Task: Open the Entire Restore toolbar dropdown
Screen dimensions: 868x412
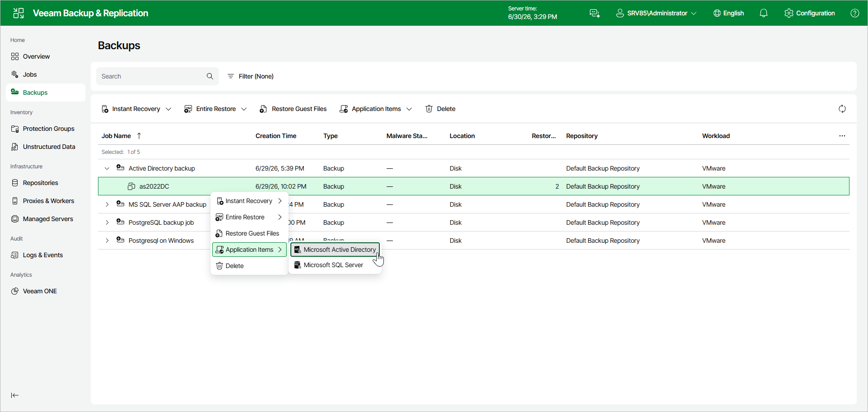Action: coord(215,109)
